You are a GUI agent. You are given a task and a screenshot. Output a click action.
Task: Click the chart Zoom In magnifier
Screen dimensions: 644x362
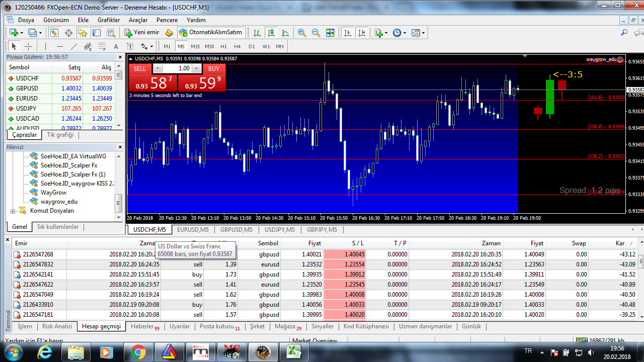point(301,33)
